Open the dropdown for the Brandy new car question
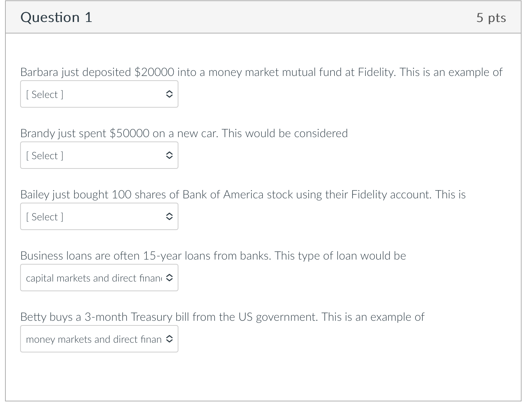Screen dimensions: 532x414 tap(99, 155)
